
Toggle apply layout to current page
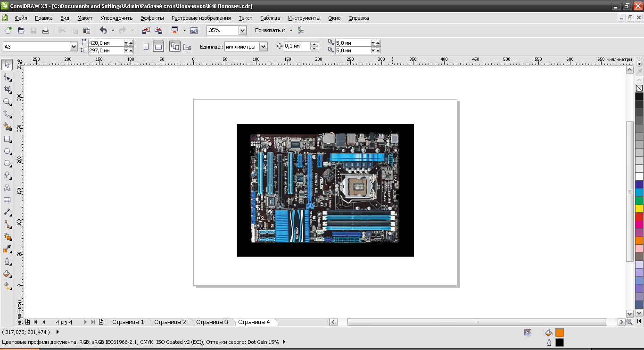(187, 47)
